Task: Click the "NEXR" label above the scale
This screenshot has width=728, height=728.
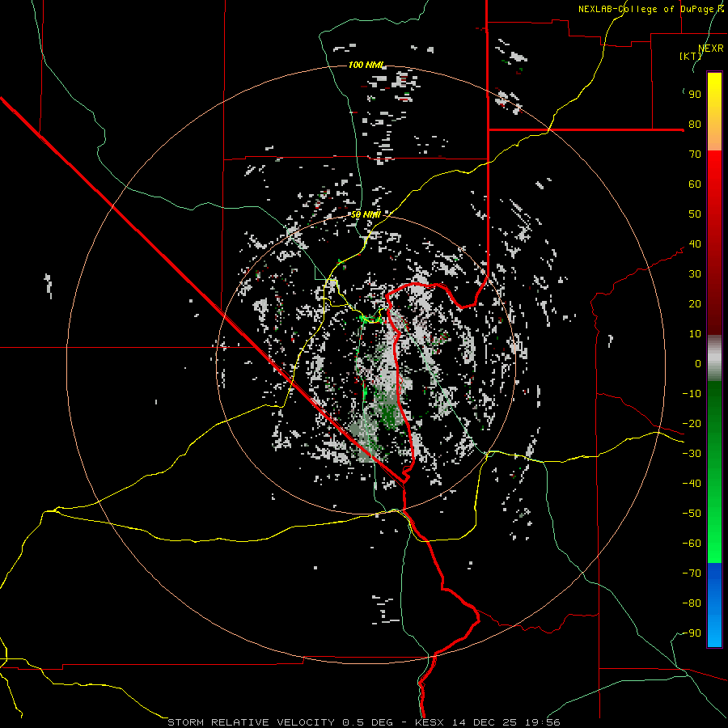Action: click(x=711, y=49)
